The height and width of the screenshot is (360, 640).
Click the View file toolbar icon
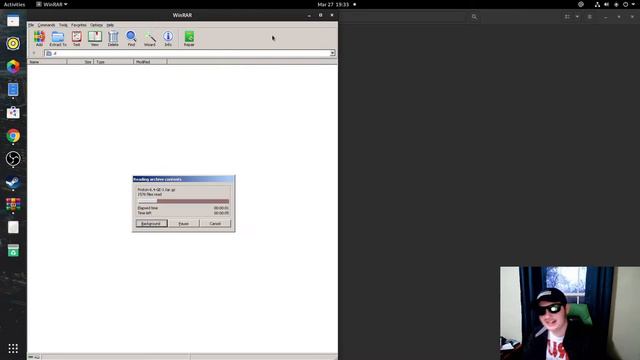(95, 38)
